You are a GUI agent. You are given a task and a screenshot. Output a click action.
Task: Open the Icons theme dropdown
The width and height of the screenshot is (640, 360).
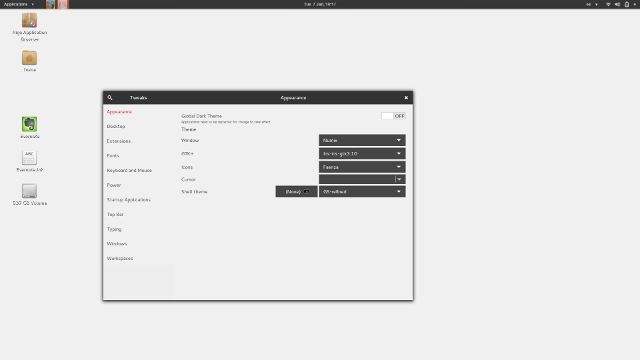point(362,167)
